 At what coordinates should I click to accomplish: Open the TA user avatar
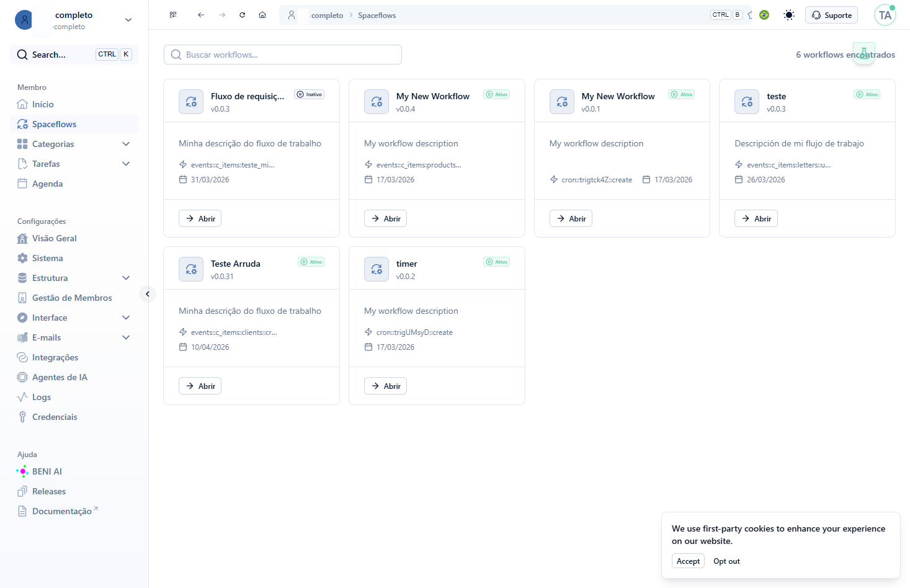(x=885, y=15)
